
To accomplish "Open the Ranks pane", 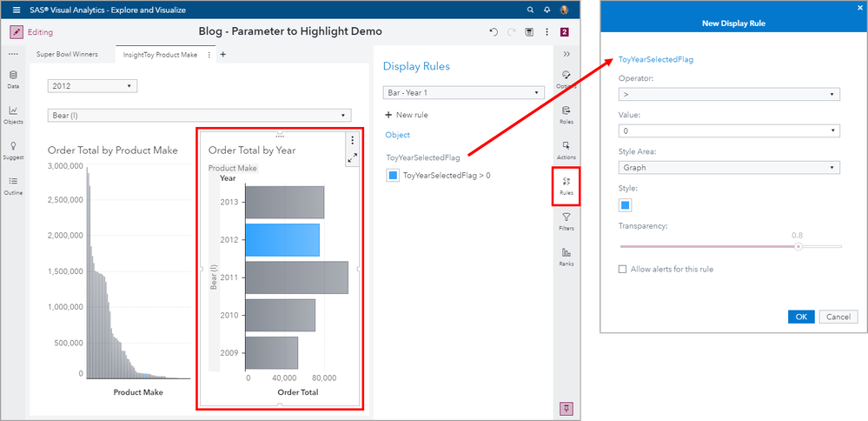I will coord(567,257).
